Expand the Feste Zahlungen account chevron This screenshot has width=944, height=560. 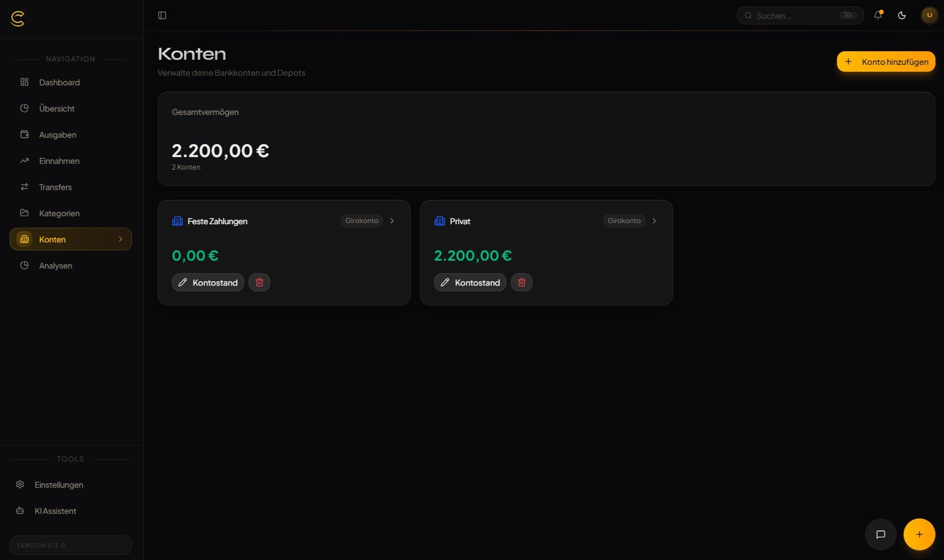click(x=392, y=221)
